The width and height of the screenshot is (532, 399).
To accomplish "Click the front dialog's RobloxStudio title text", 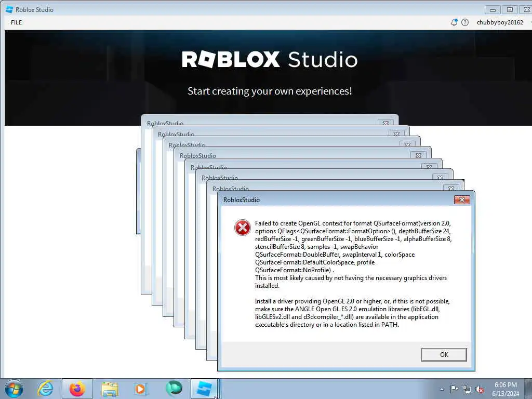I will (241, 200).
